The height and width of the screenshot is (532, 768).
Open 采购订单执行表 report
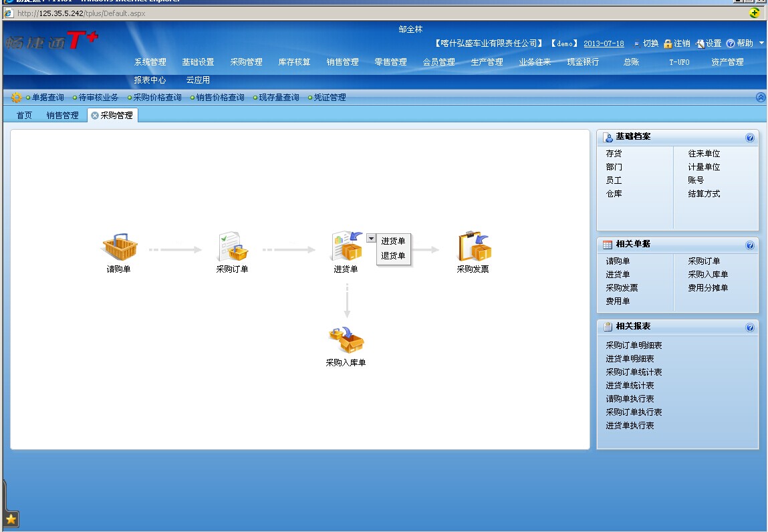tap(634, 412)
